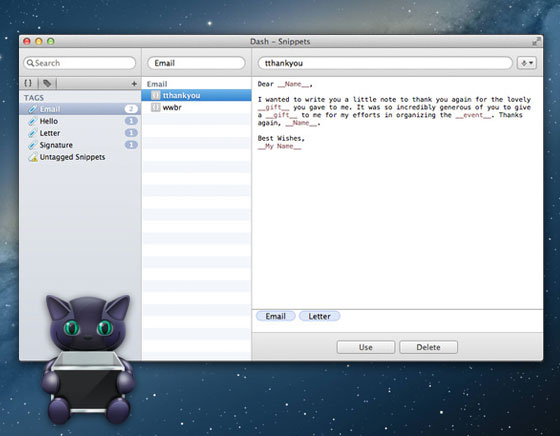Image resolution: width=560 pixels, height=436 pixels.
Task: Click the Email tag token below editor
Action: click(x=275, y=316)
